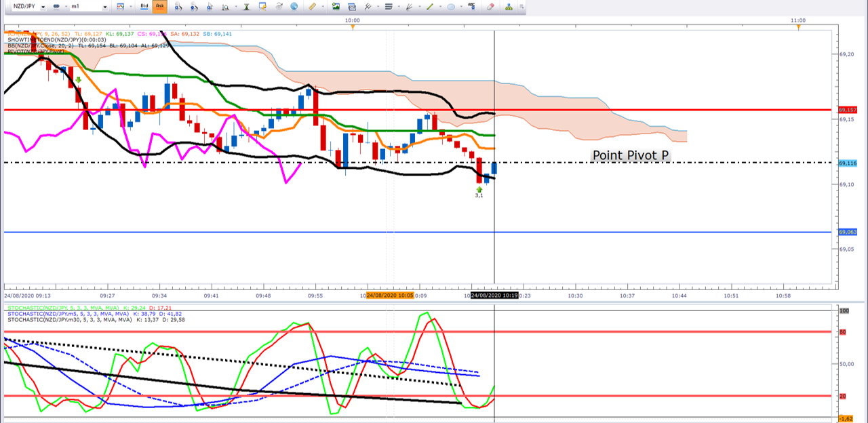
Task: Click the add indicator icon
Action: pos(179,6)
